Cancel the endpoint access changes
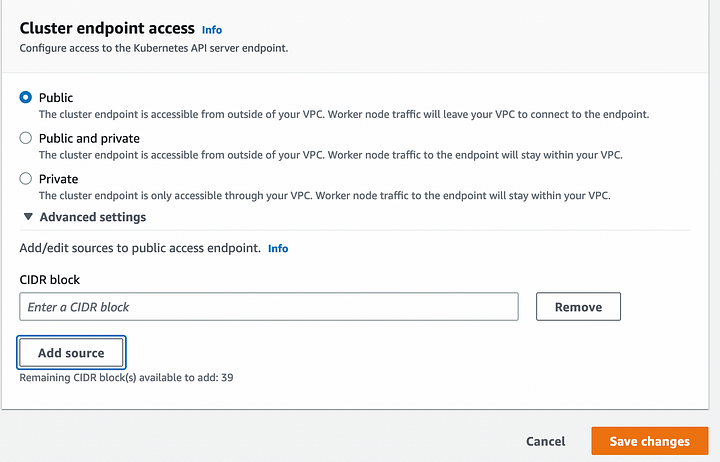 click(546, 441)
